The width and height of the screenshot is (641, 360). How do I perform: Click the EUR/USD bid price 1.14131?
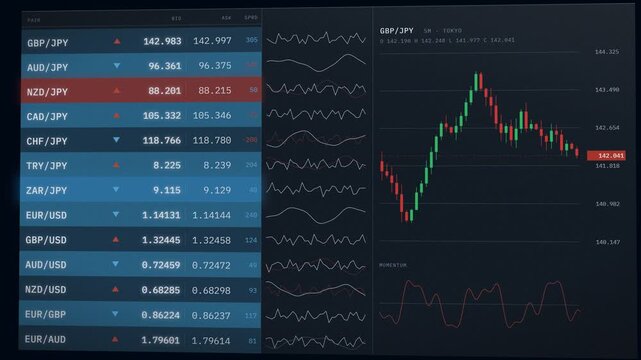click(x=161, y=215)
